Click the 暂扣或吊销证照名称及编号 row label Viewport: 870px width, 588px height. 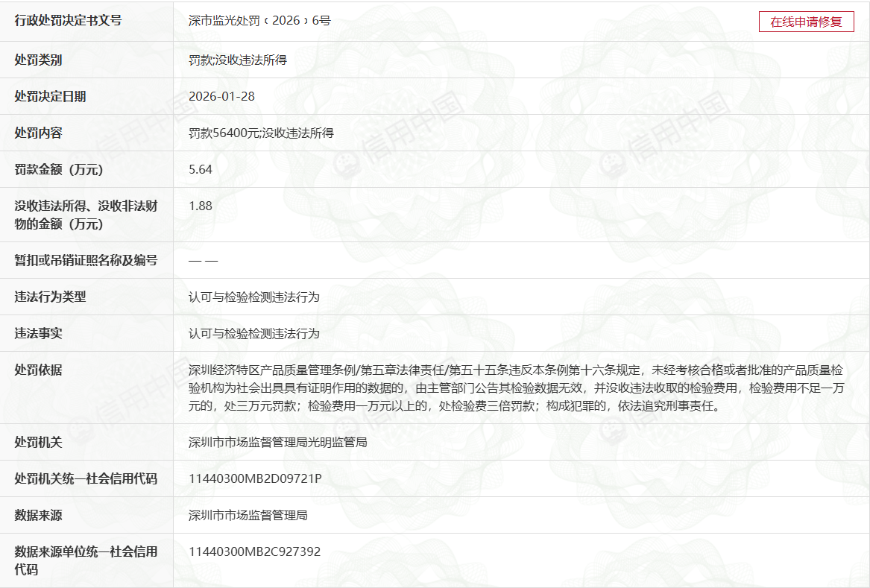click(x=86, y=260)
